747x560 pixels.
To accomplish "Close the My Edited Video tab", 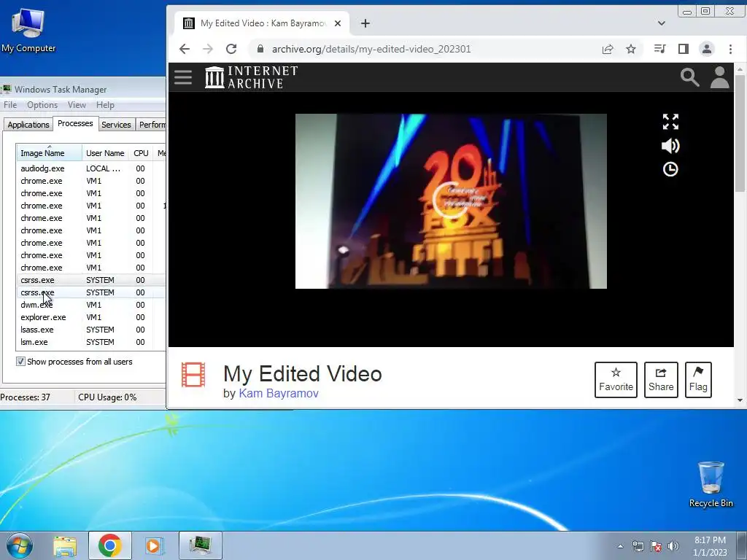I will click(x=338, y=23).
